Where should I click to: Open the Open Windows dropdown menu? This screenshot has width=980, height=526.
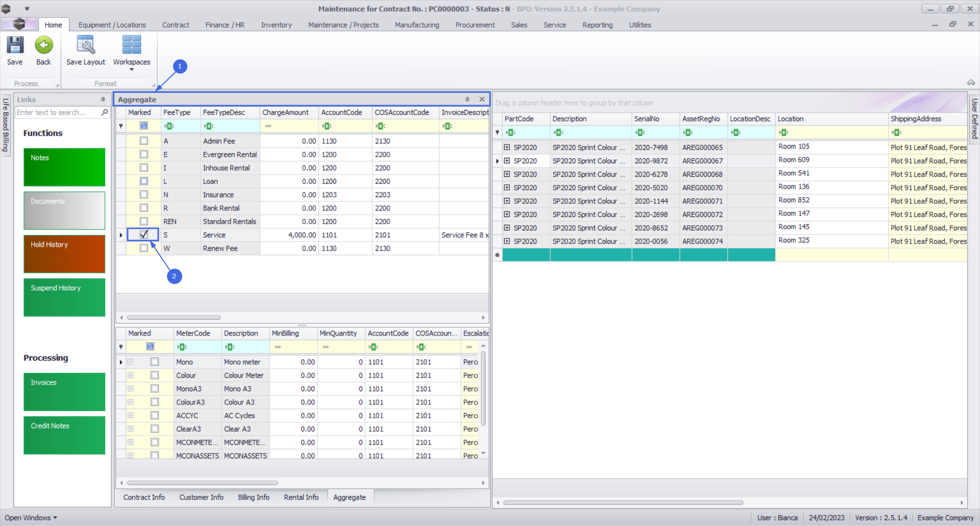[x=31, y=518]
